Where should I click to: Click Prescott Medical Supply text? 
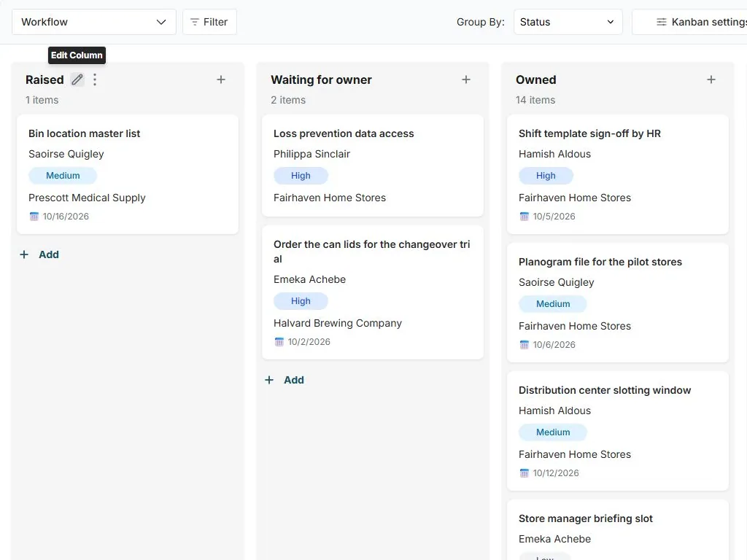(87, 198)
